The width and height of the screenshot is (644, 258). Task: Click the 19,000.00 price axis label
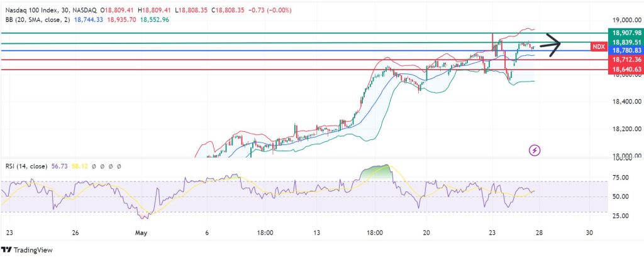tap(626, 19)
